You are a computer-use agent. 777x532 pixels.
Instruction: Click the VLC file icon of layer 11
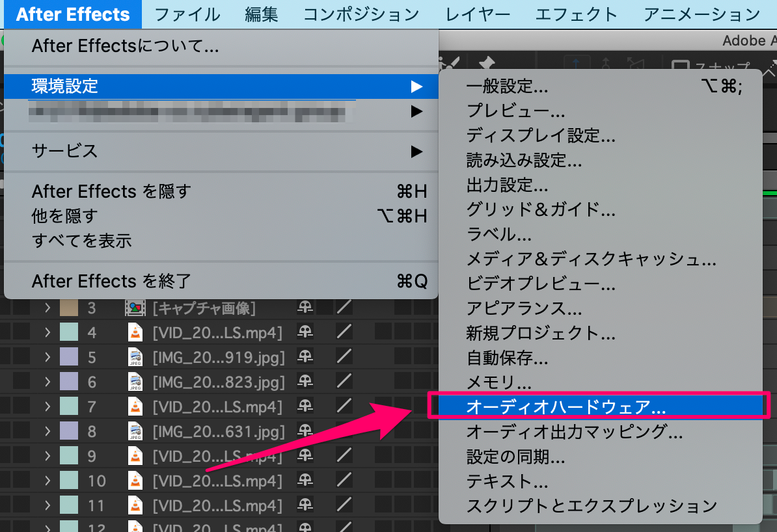(x=135, y=505)
